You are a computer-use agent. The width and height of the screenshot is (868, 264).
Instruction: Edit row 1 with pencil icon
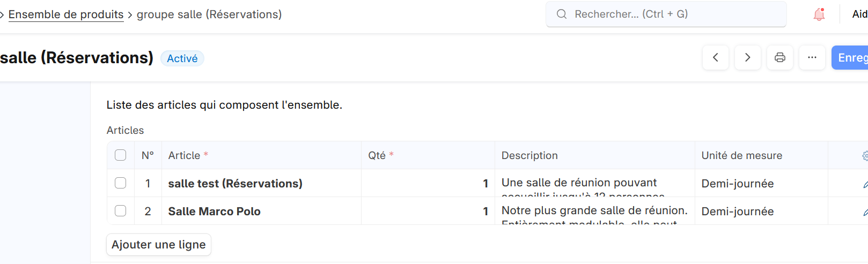865,184
